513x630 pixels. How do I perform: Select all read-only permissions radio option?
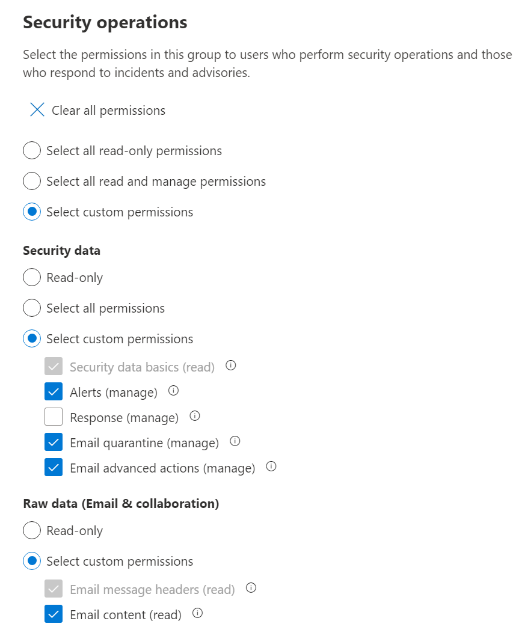pos(32,150)
